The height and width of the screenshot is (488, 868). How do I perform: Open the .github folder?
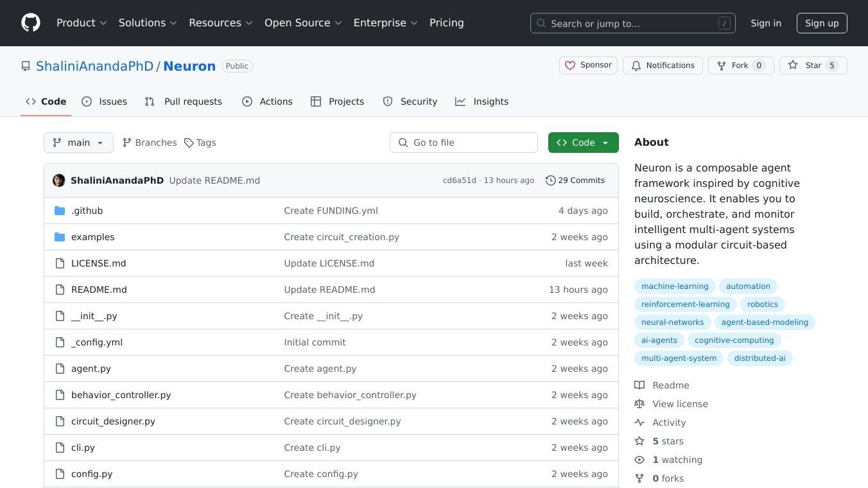tap(87, 211)
